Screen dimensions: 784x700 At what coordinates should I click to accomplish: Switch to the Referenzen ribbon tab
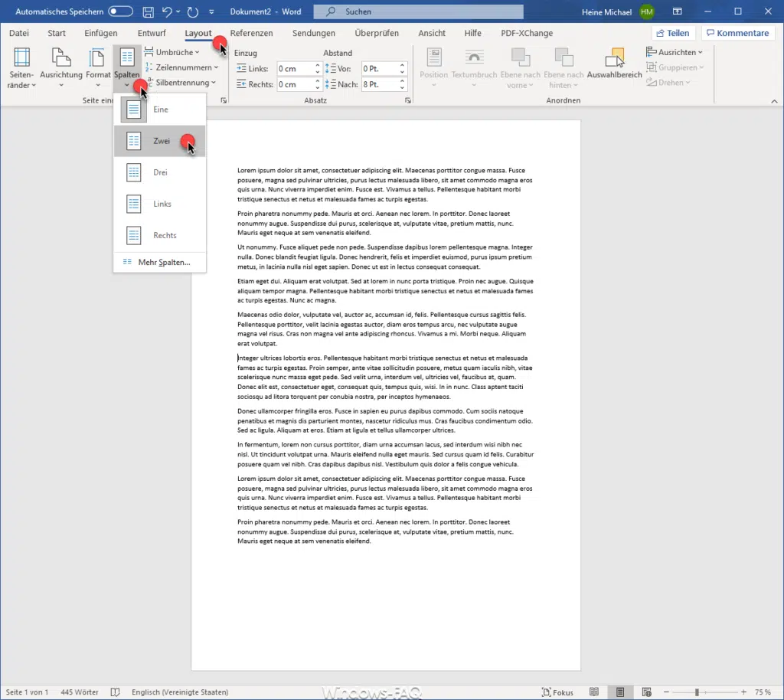252,33
